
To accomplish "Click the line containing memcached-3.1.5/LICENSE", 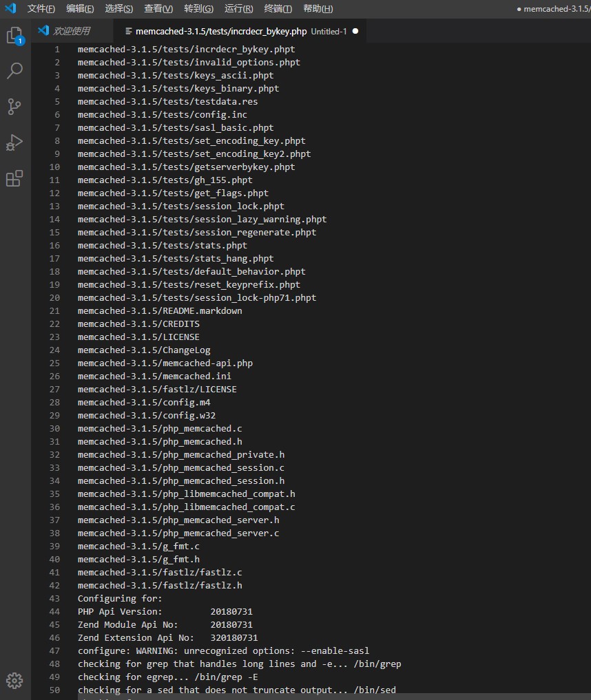I will click(138, 337).
